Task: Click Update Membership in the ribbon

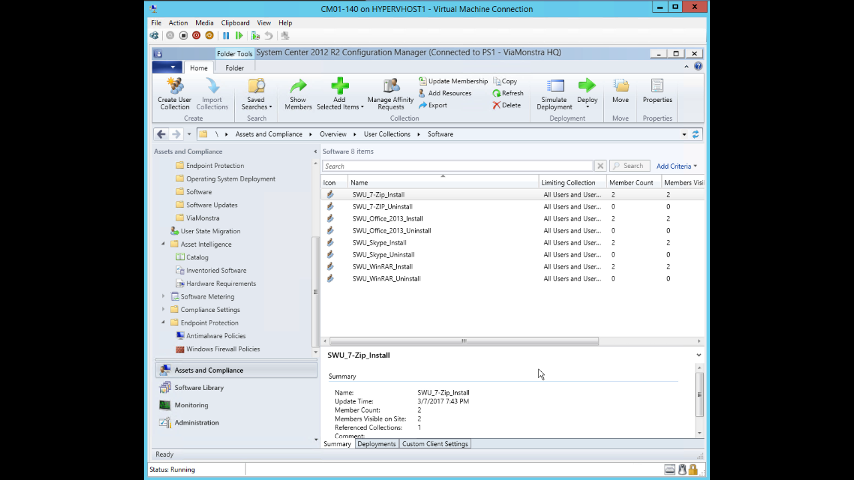Action: (x=453, y=81)
